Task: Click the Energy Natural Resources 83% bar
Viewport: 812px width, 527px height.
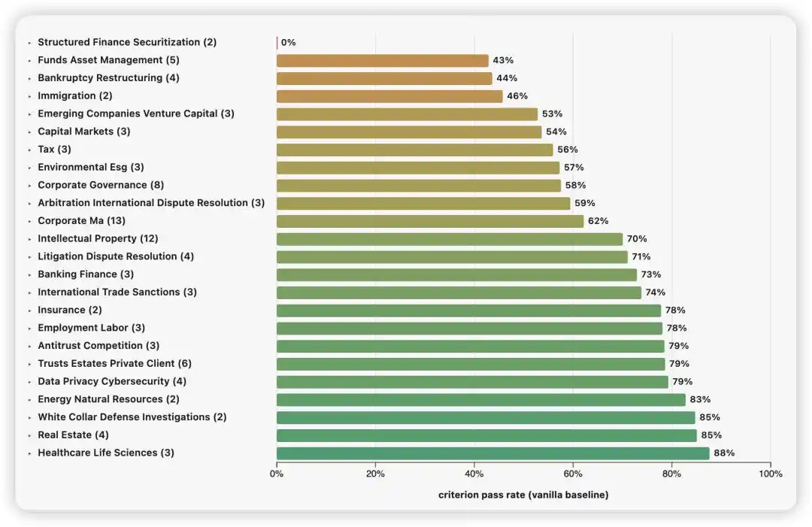Action: tap(481, 400)
